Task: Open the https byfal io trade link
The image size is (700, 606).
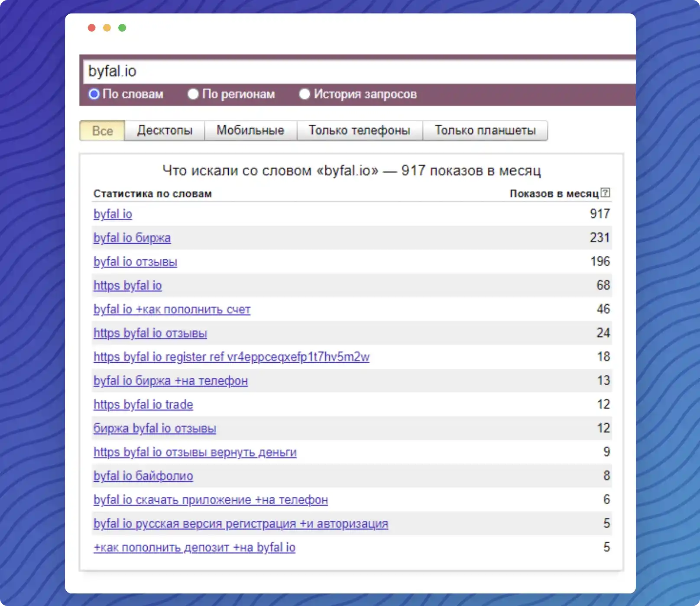Action: pos(143,405)
